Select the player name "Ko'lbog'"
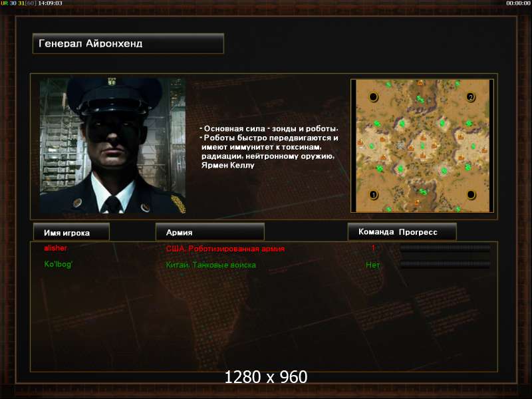Screen dimensions: 532x399 click(x=59, y=264)
